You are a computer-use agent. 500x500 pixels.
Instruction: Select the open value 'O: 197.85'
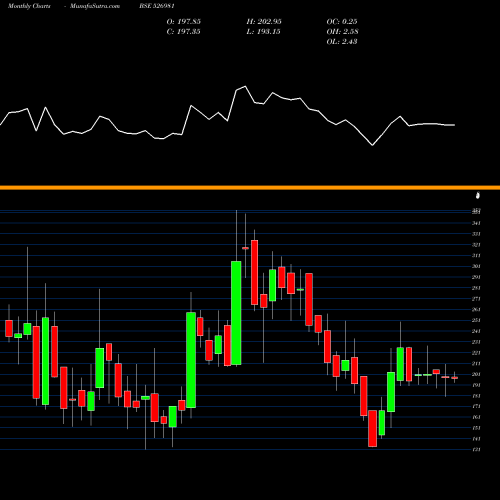point(184,22)
